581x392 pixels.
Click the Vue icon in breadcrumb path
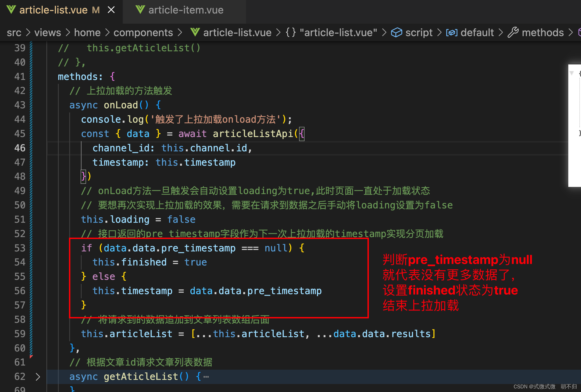coord(195,33)
